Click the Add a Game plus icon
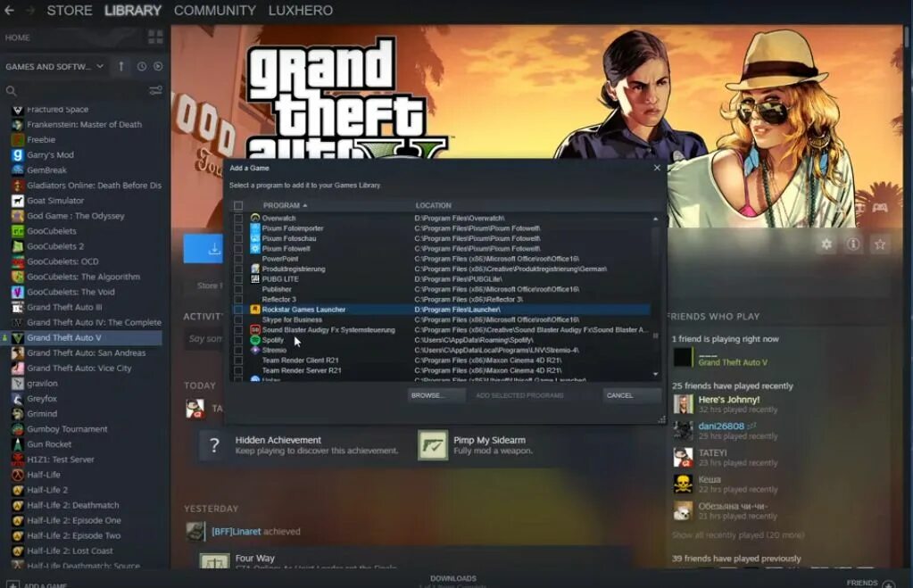 [x=12, y=584]
